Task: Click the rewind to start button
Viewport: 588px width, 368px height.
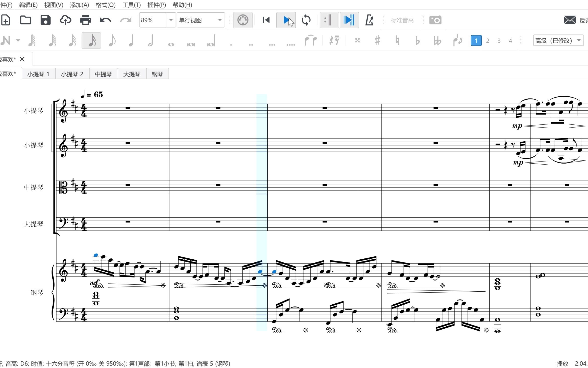Action: click(x=266, y=20)
